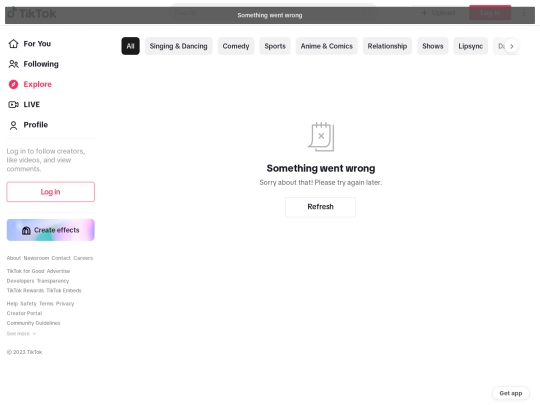The height and width of the screenshot is (405, 540).
Task: Open the Terms link
Action: (46, 304)
